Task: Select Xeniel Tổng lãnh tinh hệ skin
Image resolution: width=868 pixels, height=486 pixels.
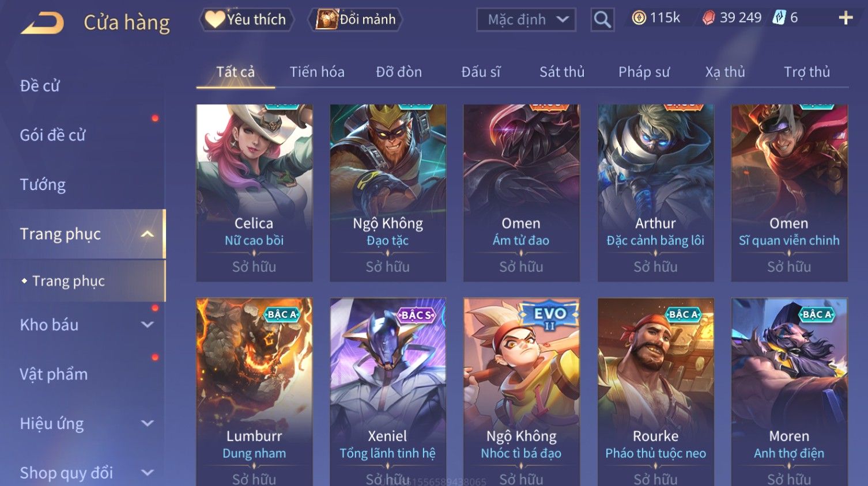Action: pyautogui.click(x=387, y=392)
